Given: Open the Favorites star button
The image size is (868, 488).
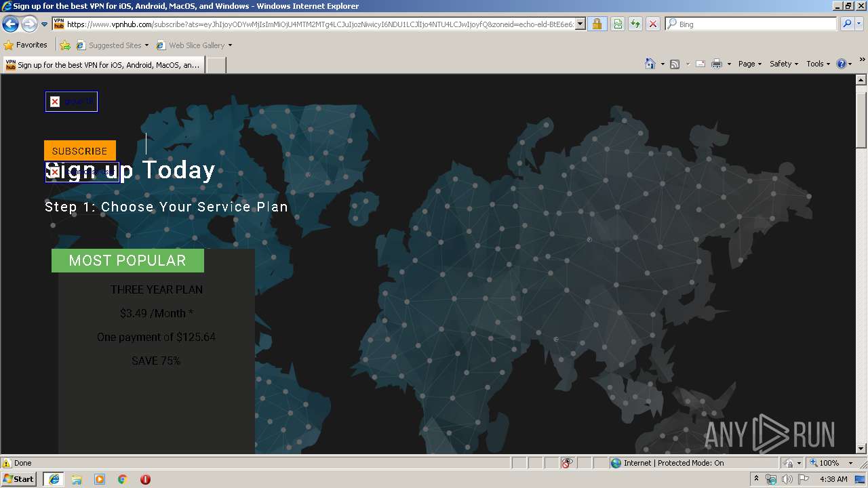Looking at the screenshot, I should pyautogui.click(x=25, y=45).
